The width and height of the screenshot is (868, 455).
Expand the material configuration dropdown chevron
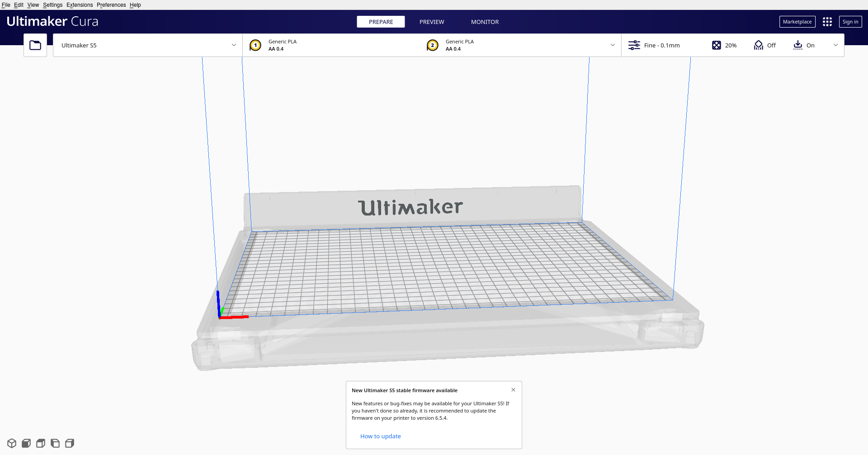613,45
